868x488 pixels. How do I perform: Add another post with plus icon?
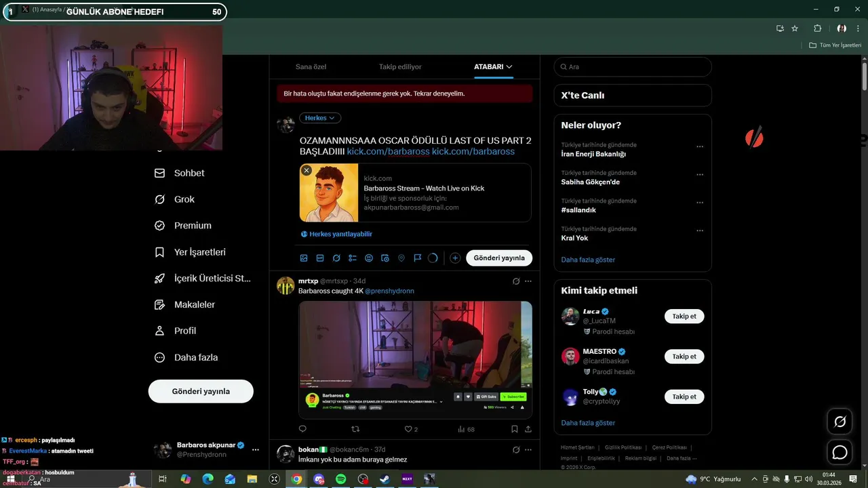click(455, 258)
